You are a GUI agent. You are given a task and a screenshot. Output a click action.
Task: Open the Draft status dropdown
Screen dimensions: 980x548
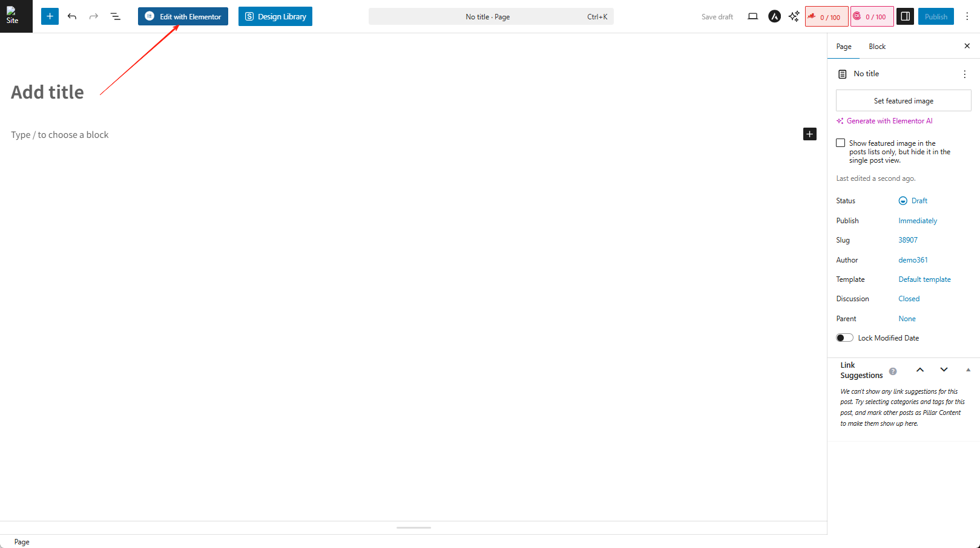[x=913, y=201]
